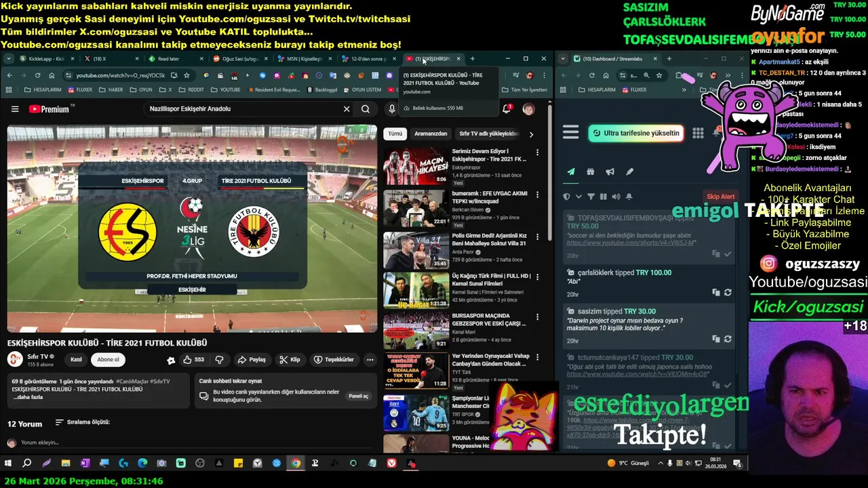Select Sıfır TV adlı yükleyiciden chip

point(488,134)
